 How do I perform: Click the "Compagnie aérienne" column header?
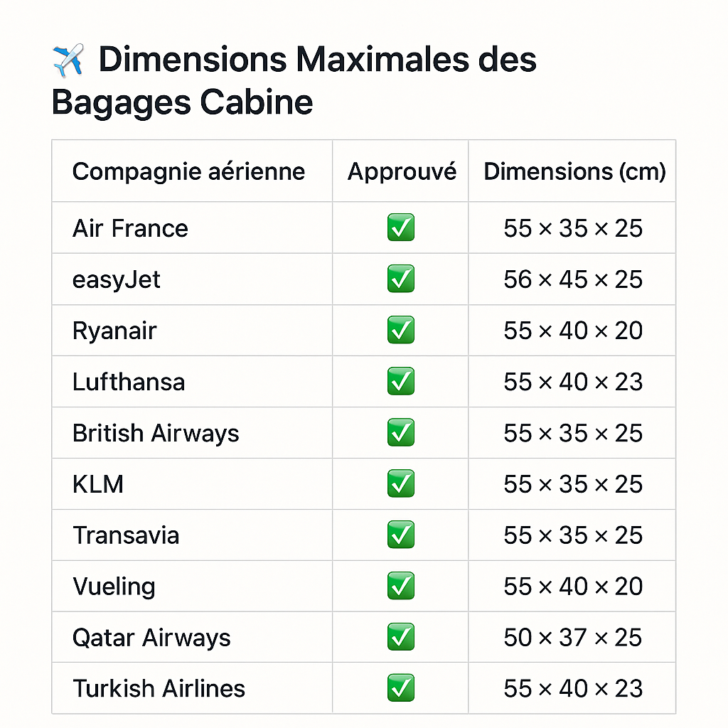188,171
